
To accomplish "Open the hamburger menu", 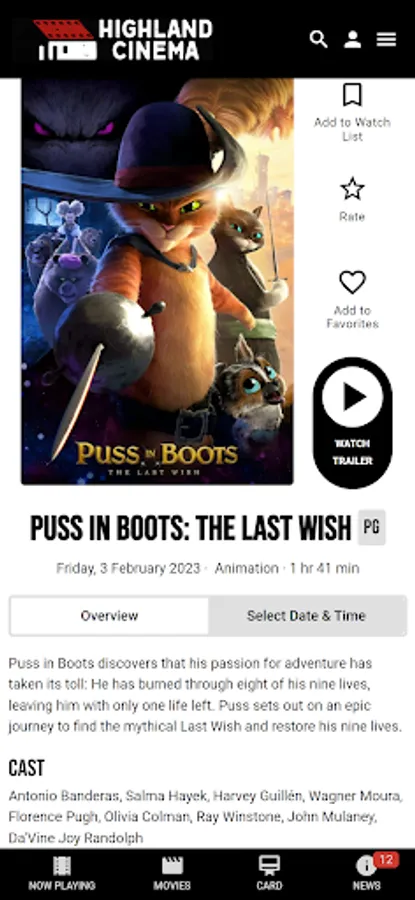I will coord(386,39).
